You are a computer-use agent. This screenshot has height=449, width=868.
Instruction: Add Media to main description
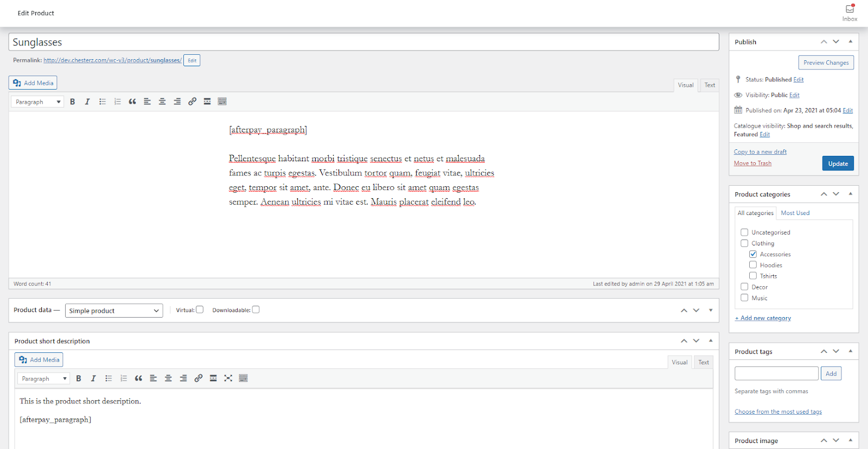point(33,83)
